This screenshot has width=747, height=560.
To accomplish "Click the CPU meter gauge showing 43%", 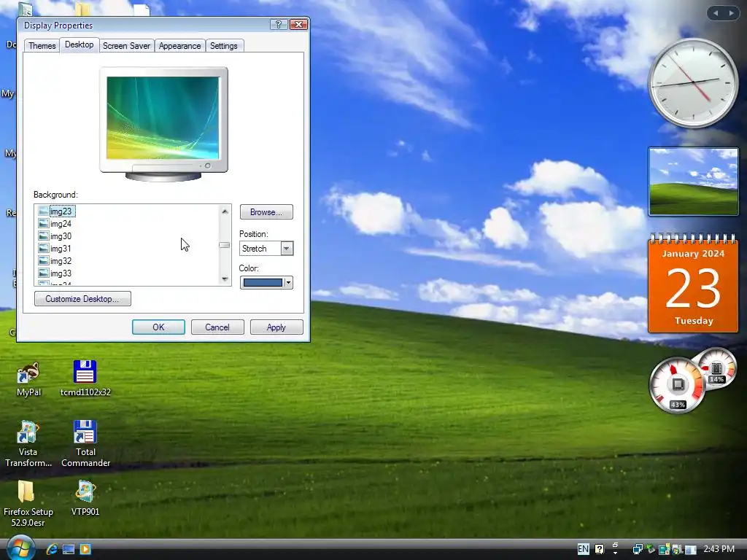I will [677, 385].
